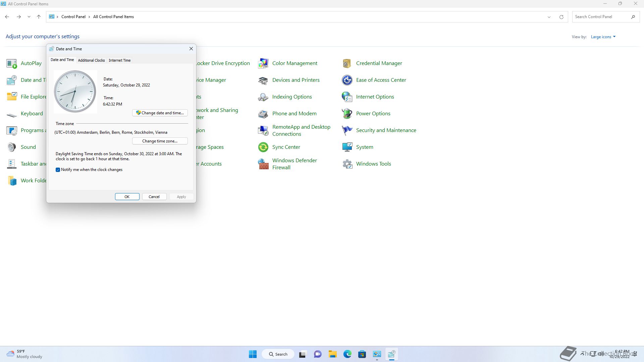
Task: Switch to the Internet Time tab
Action: 119,60
